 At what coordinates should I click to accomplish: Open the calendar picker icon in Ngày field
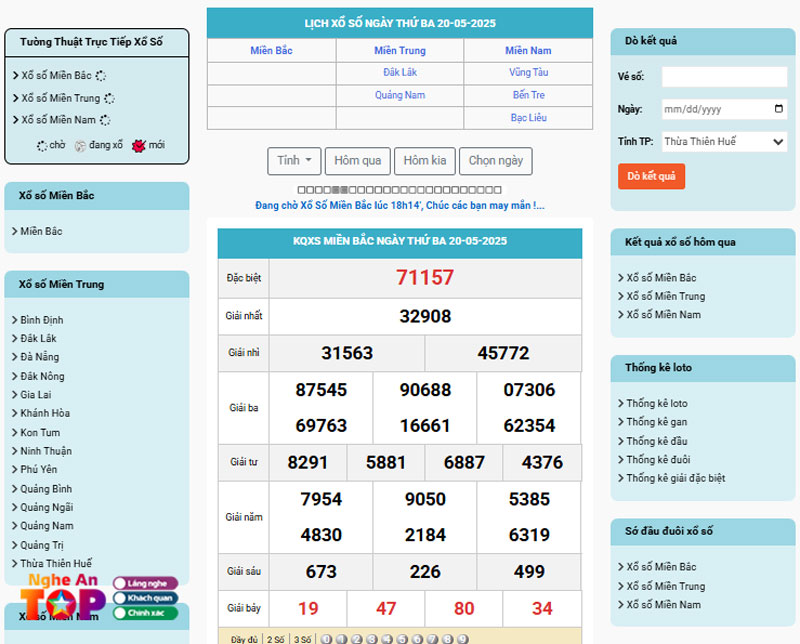click(779, 109)
